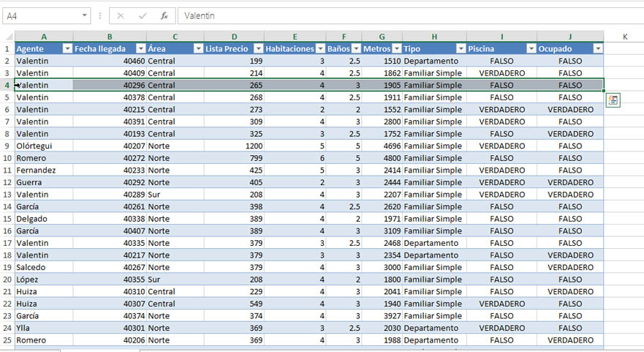Image resolution: width=644 pixels, height=352 pixels.
Task: Expand the Área column filter
Action: click(x=197, y=48)
